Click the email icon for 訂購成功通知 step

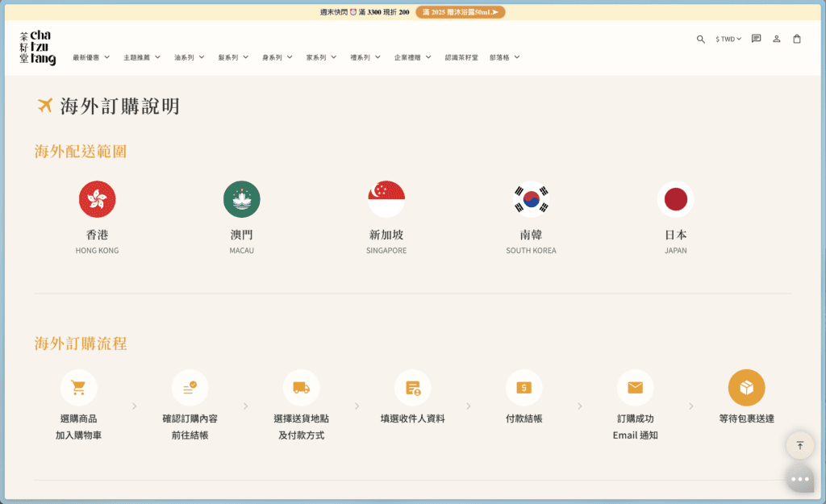[635, 387]
